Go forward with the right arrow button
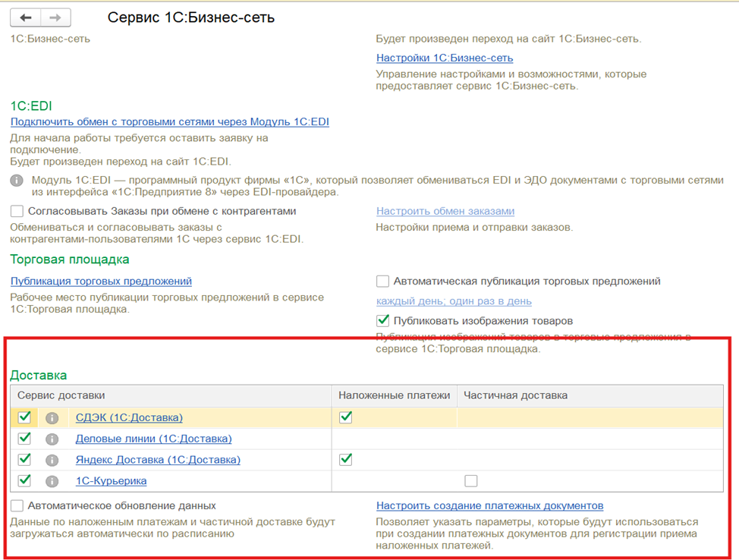 [x=55, y=18]
